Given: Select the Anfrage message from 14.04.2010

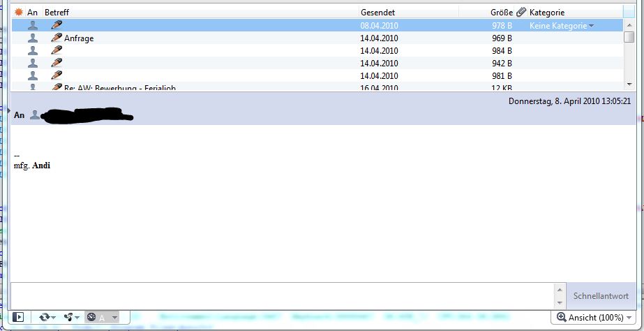Looking at the screenshot, I should click(209, 38).
